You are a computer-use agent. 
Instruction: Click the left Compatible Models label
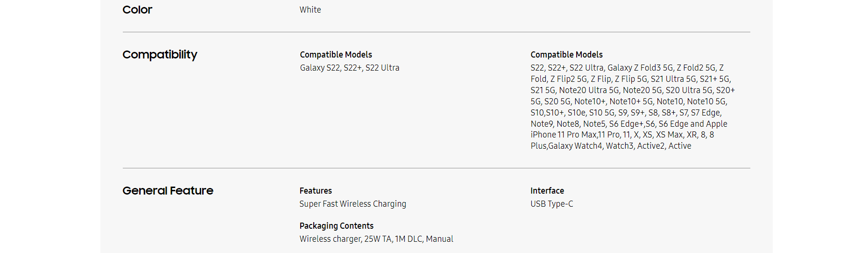click(x=336, y=55)
